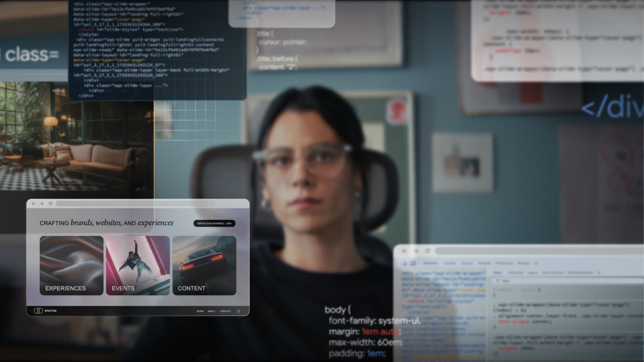Click the WORK menu link in navbar
Image resolution: width=644 pixels, height=362 pixels.
point(200,311)
